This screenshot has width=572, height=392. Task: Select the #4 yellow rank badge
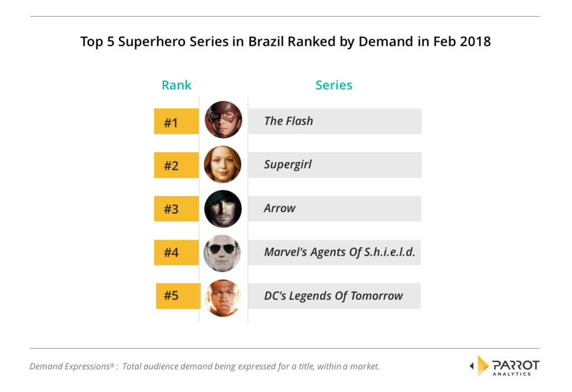pyautogui.click(x=176, y=252)
